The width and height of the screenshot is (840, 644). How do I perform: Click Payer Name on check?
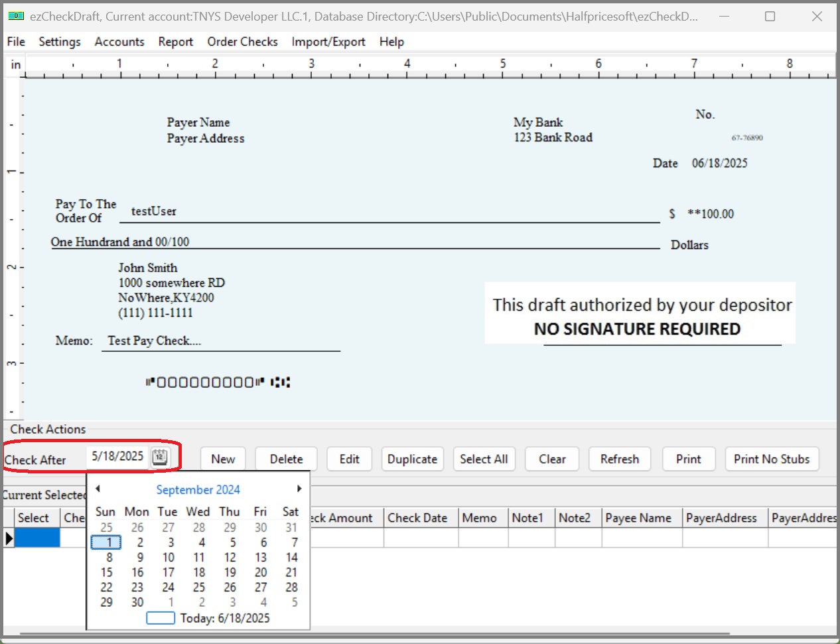pyautogui.click(x=198, y=122)
